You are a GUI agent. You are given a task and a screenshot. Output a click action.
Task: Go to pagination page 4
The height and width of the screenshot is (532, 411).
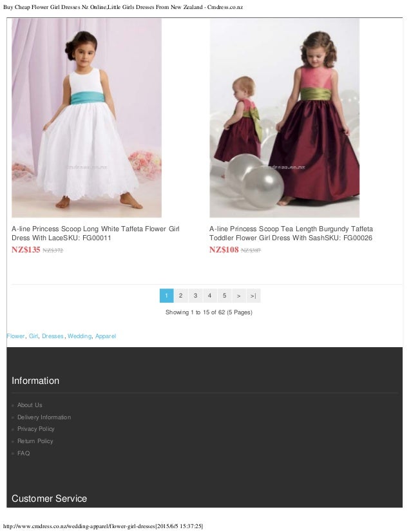210,296
